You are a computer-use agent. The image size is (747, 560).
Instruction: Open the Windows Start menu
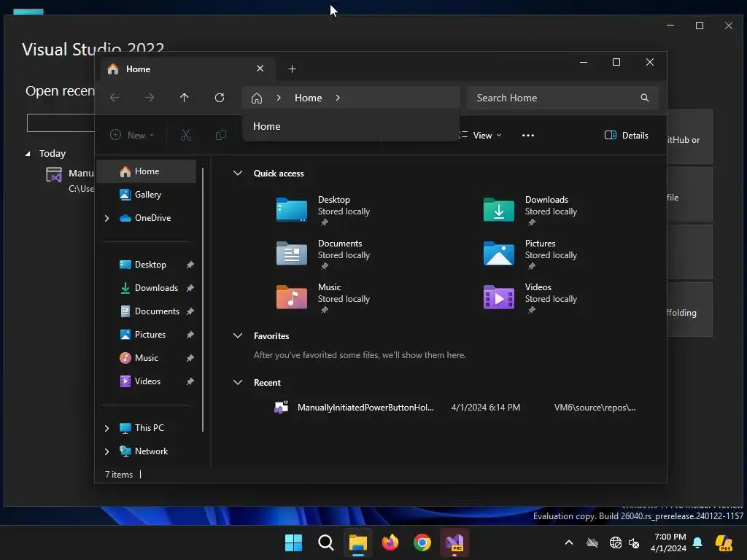[x=293, y=542]
